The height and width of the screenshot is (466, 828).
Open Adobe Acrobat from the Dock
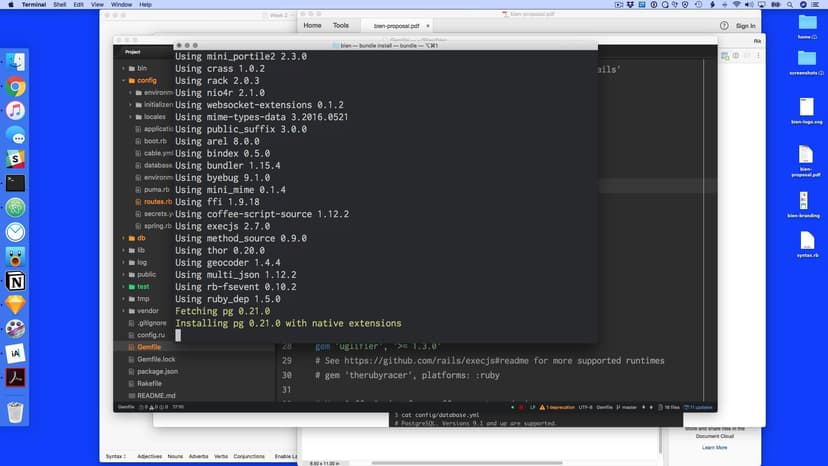point(16,376)
